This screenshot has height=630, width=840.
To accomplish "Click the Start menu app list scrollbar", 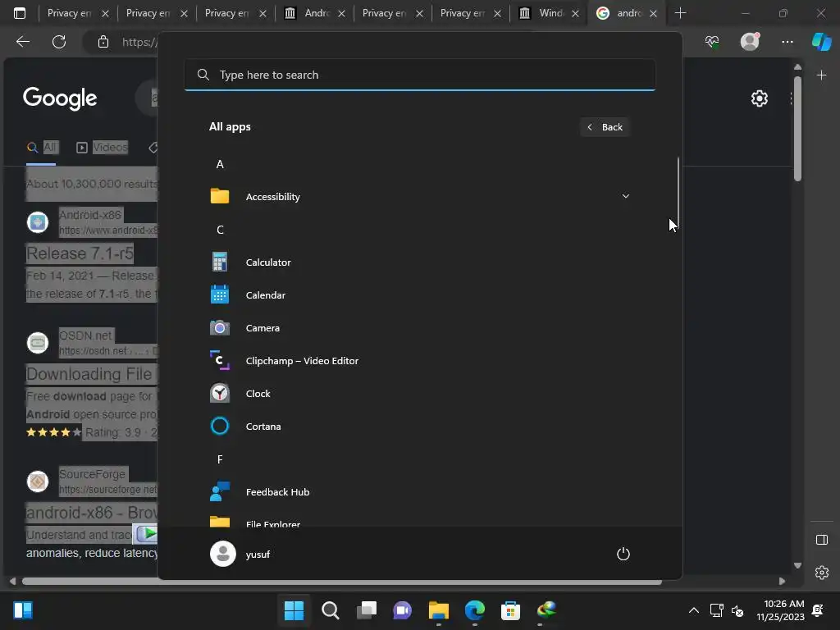I will click(x=678, y=191).
